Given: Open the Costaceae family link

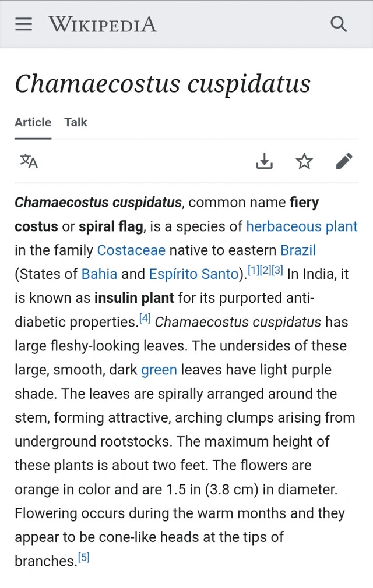Looking at the screenshot, I should click(x=131, y=250).
